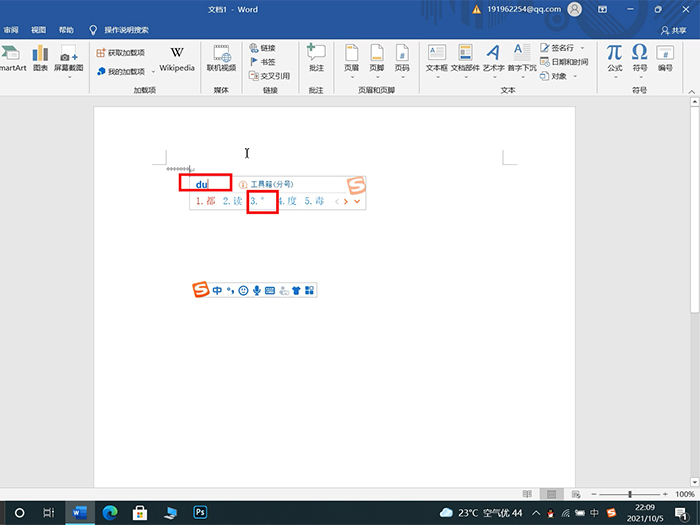Click the 共享 share button
Viewport: 700px width, 525px height.
point(674,30)
